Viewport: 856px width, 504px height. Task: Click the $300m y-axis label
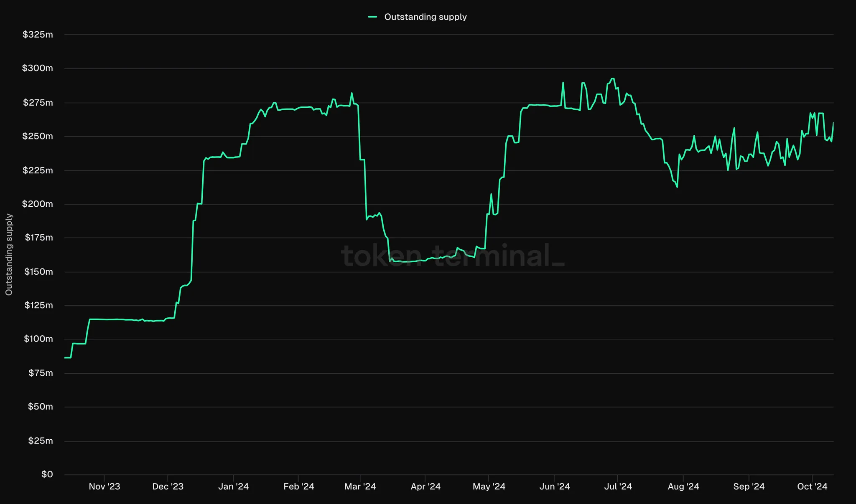[x=38, y=68]
